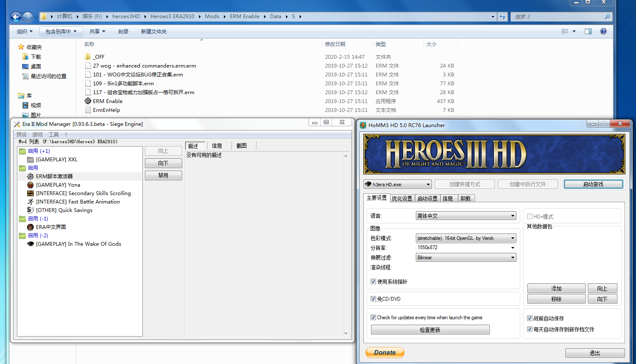Click the ERM脚本激活器 mod icon

pyautogui.click(x=30, y=177)
